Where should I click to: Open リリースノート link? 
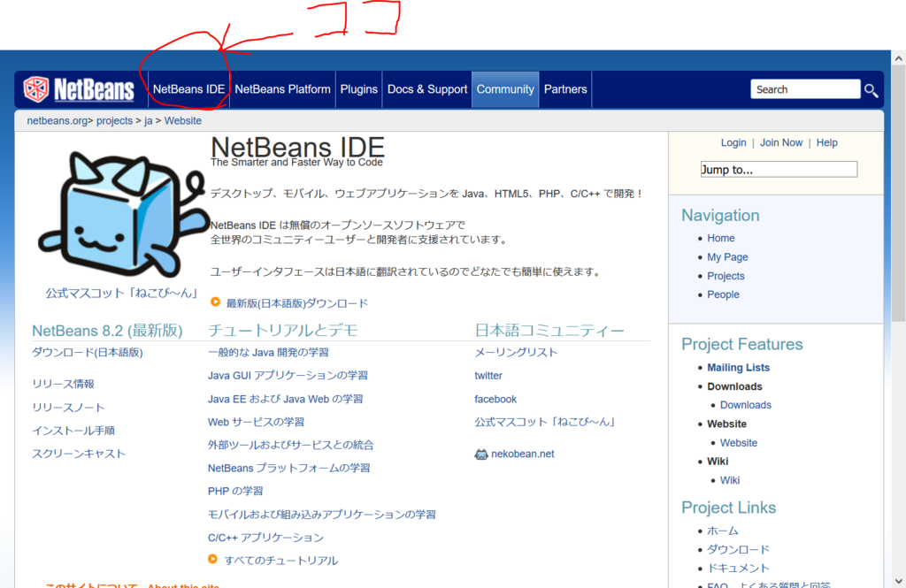click(x=68, y=408)
